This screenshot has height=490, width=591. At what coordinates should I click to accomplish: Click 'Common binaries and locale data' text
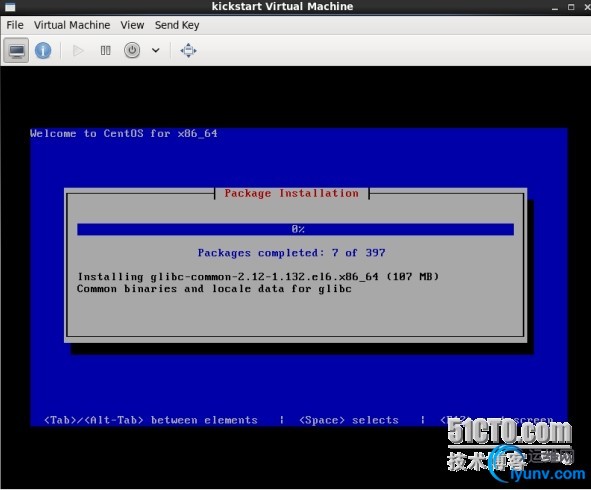(x=214, y=289)
